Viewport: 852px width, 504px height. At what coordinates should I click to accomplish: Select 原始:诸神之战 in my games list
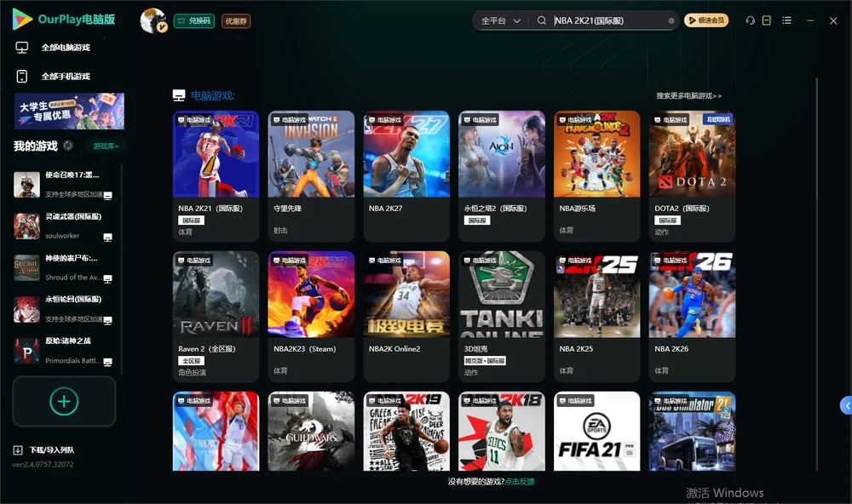click(x=64, y=351)
